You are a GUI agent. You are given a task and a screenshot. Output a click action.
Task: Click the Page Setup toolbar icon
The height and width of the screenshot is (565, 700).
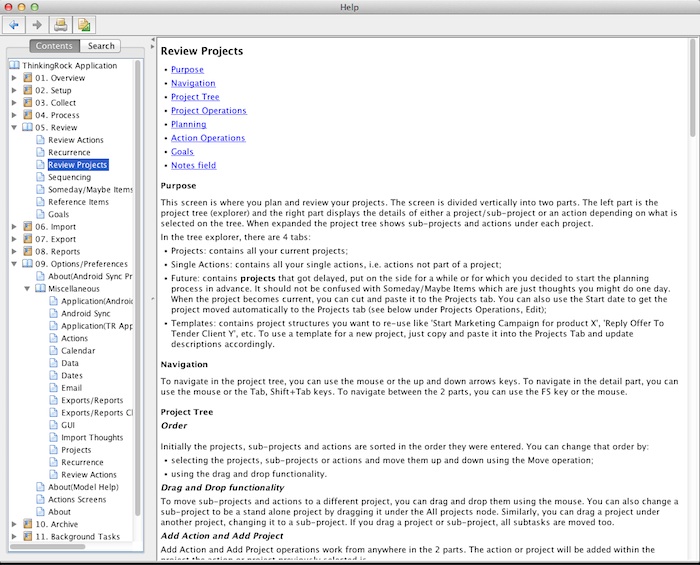[x=84, y=25]
